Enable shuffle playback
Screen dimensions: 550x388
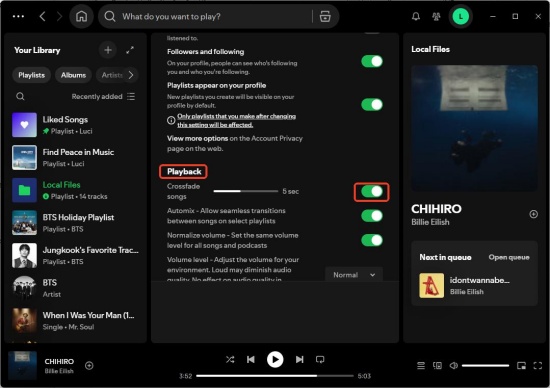[230, 359]
